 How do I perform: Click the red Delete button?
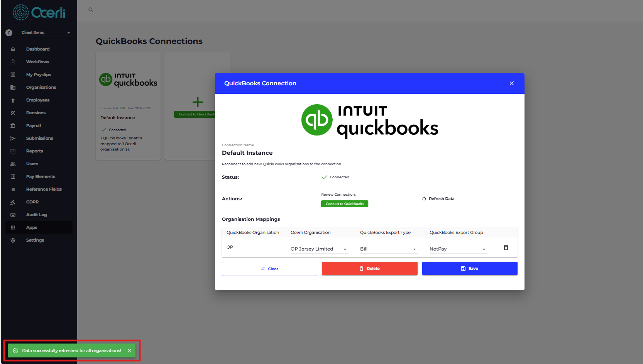pyautogui.click(x=370, y=269)
